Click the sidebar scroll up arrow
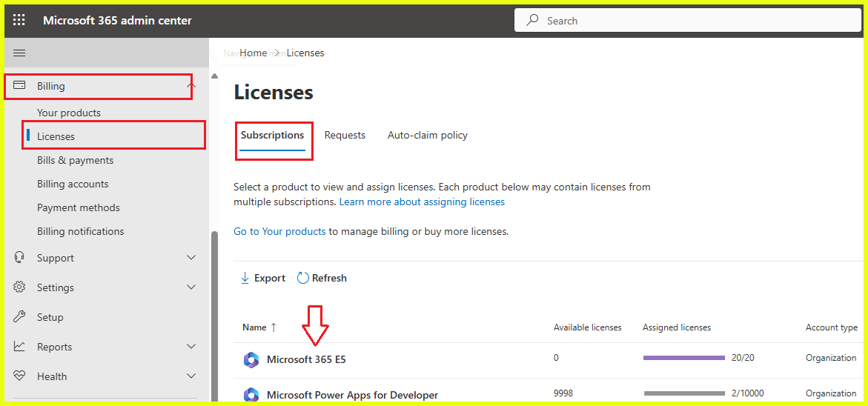The height and width of the screenshot is (406, 868). point(215,76)
